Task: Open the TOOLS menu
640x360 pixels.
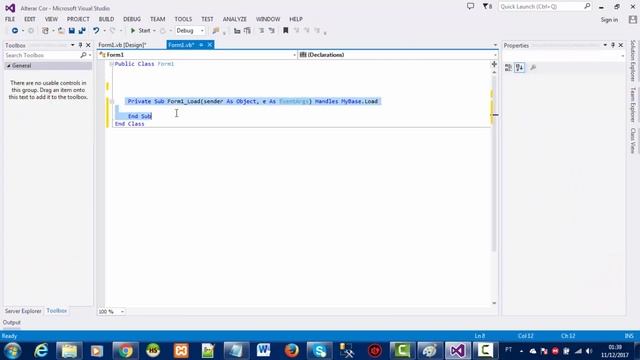Action: (x=183, y=19)
